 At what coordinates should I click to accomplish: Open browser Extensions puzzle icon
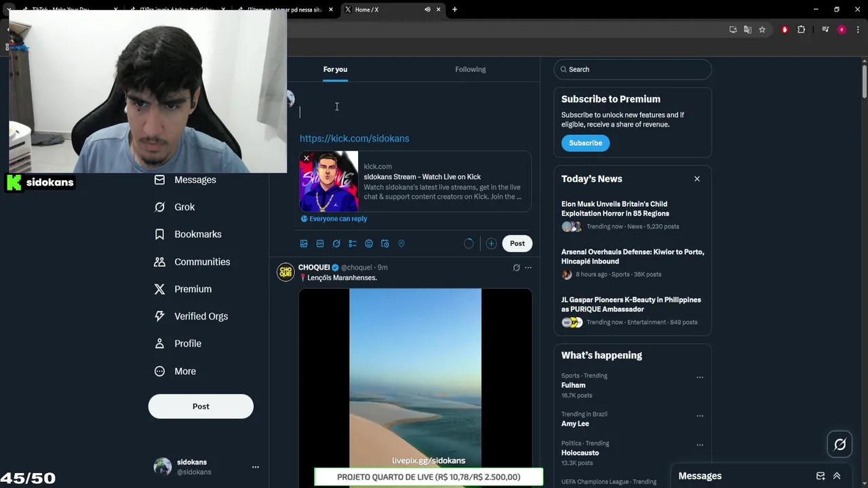[x=801, y=30]
